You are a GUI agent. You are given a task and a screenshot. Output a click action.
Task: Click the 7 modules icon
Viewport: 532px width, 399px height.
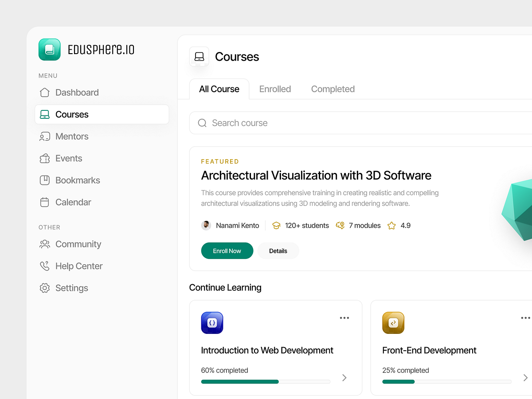[340, 225]
